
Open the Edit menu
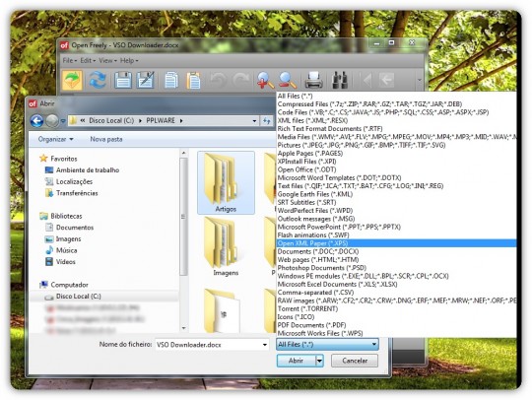pos(89,61)
